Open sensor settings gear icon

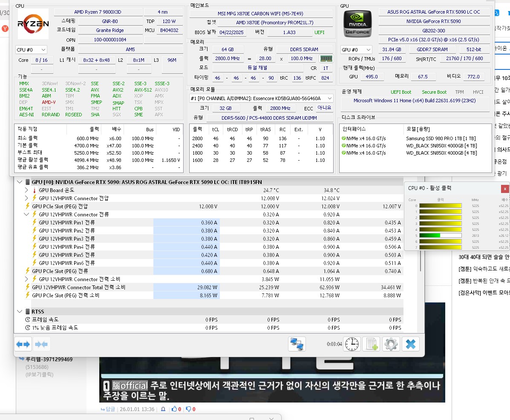pyautogui.click(x=391, y=344)
